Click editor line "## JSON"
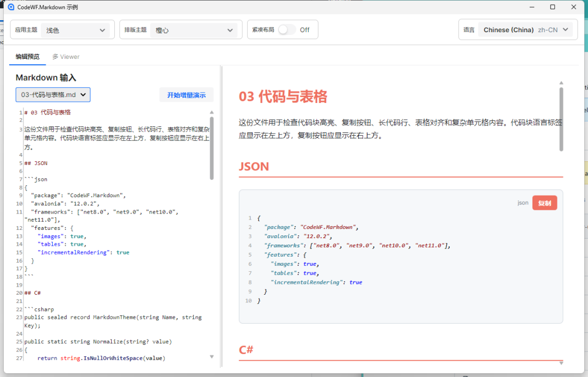Screen dimensions: 588x377 pos(36,163)
